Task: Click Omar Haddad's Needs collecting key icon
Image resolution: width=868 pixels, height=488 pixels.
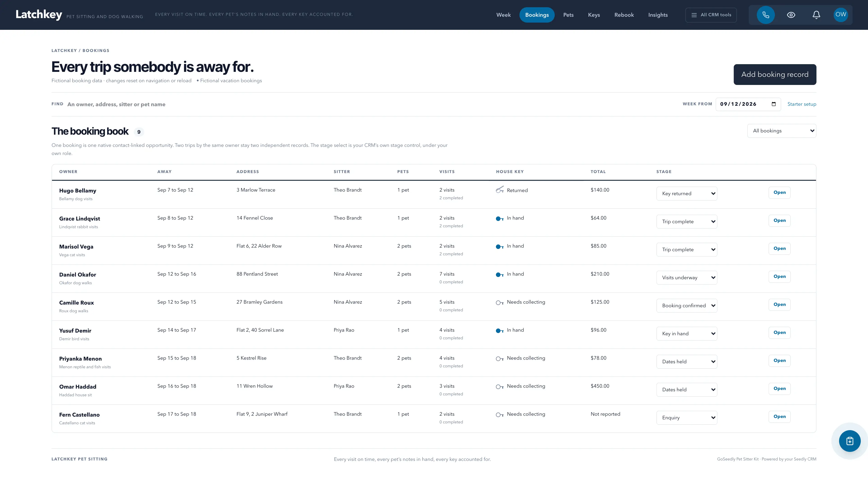Action: (500, 387)
